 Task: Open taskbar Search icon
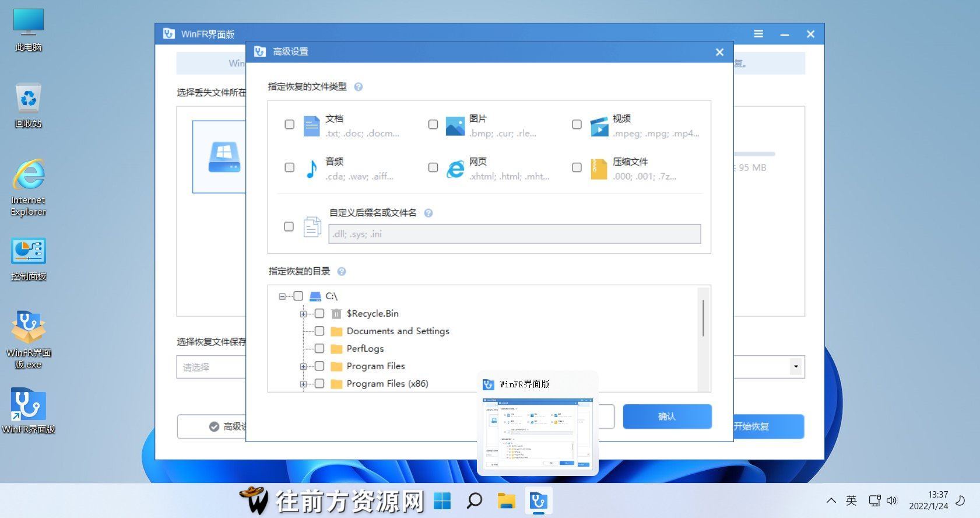tap(475, 501)
